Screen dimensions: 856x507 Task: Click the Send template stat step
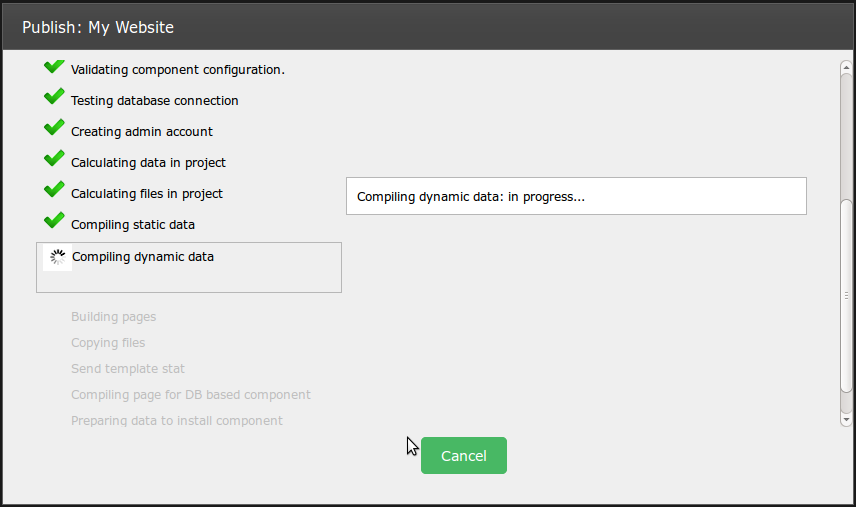[x=128, y=369]
